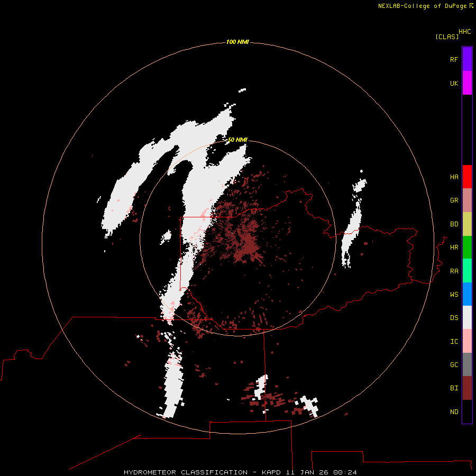Click the RF purple legend swatch
476x476 pixels.
(467, 59)
